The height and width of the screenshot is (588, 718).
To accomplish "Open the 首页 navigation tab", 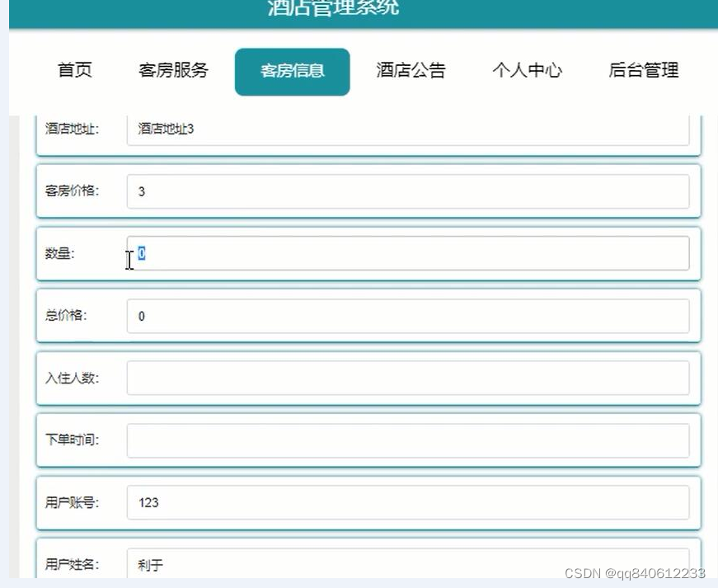I will point(75,71).
